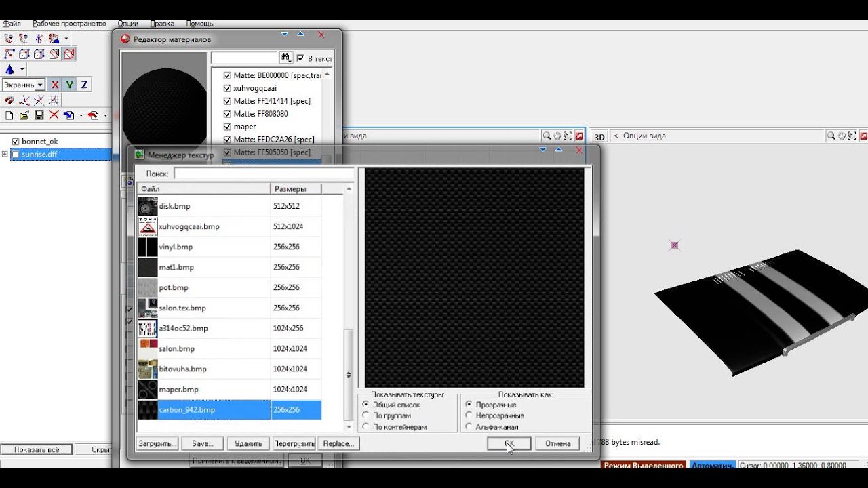Toggle the bonnet_ok object checkbox
This screenshot has width=868, height=488.
(x=16, y=141)
